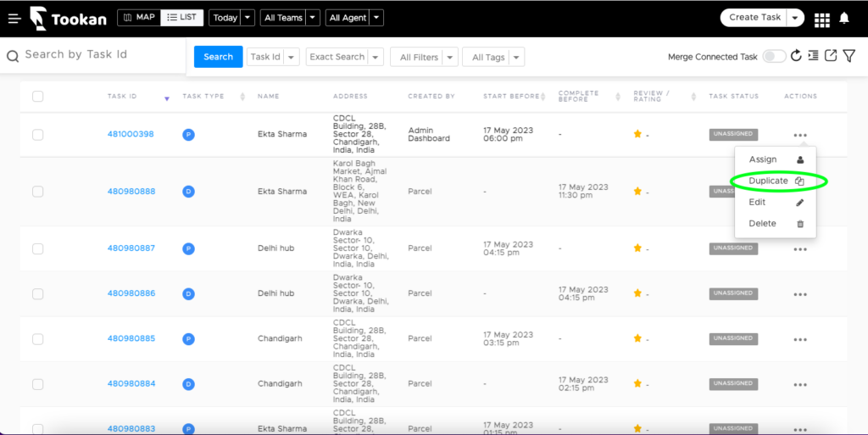
Task: Tick the checkbox for task 480980884
Action: click(37, 384)
